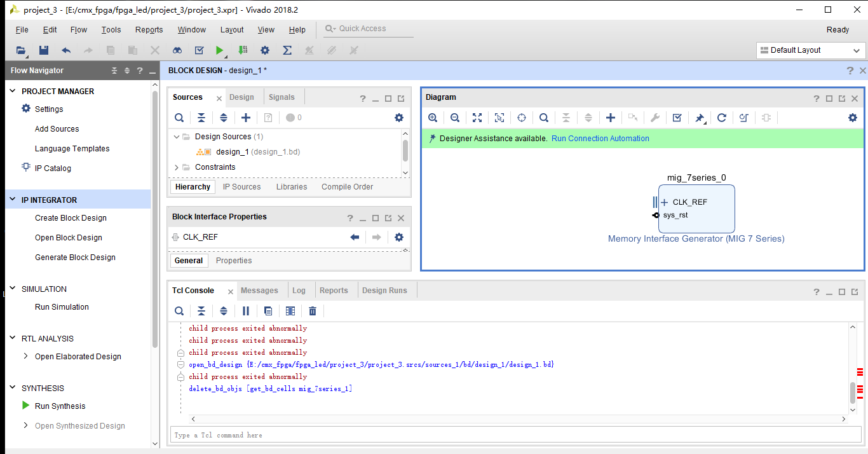
Task: Collapse the SYNTHESIS section
Action: pos(13,388)
